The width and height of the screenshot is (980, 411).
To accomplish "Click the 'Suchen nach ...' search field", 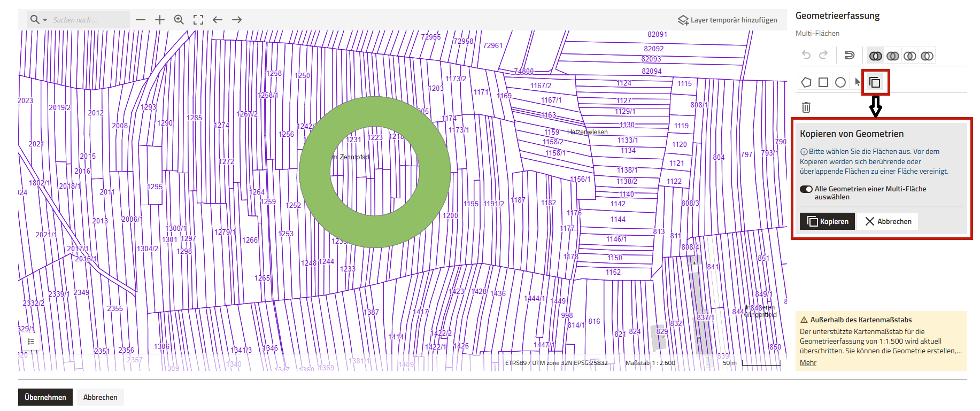I will click(88, 20).
